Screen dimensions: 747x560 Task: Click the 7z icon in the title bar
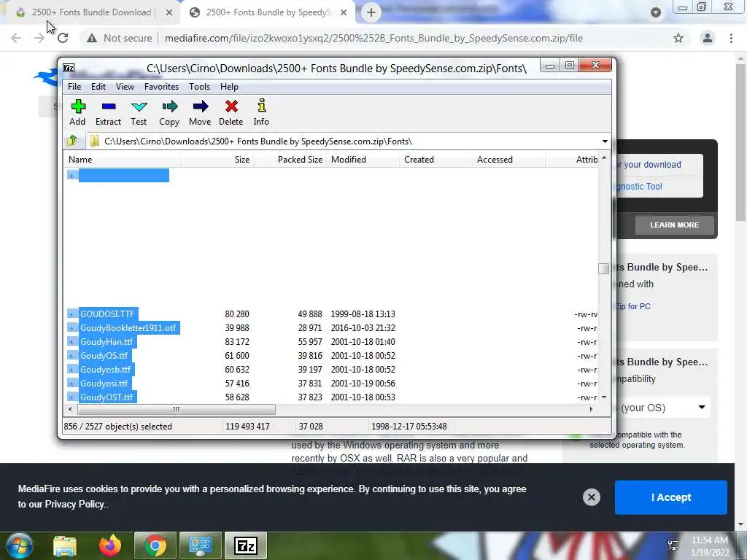pos(69,68)
